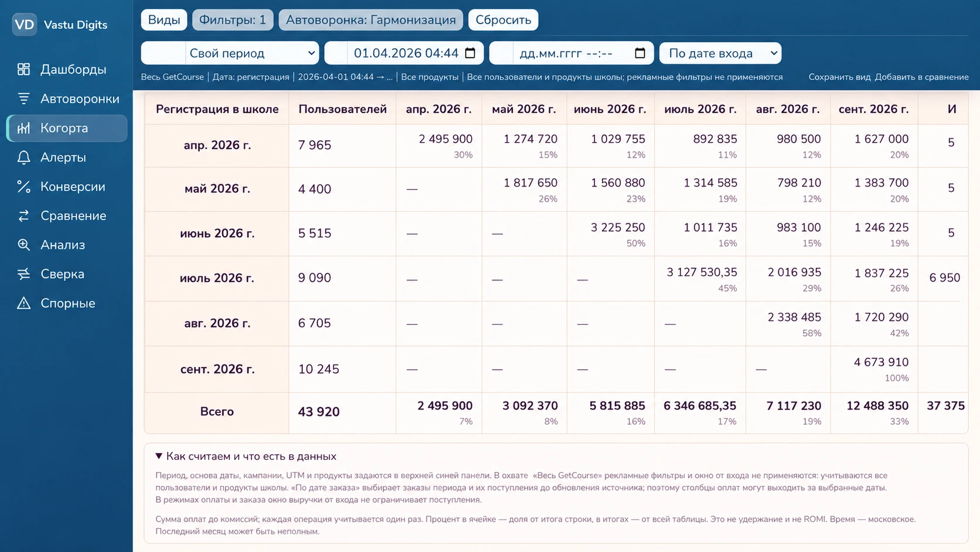Click the Всего row label
The height and width of the screenshot is (552, 980).
click(x=217, y=412)
